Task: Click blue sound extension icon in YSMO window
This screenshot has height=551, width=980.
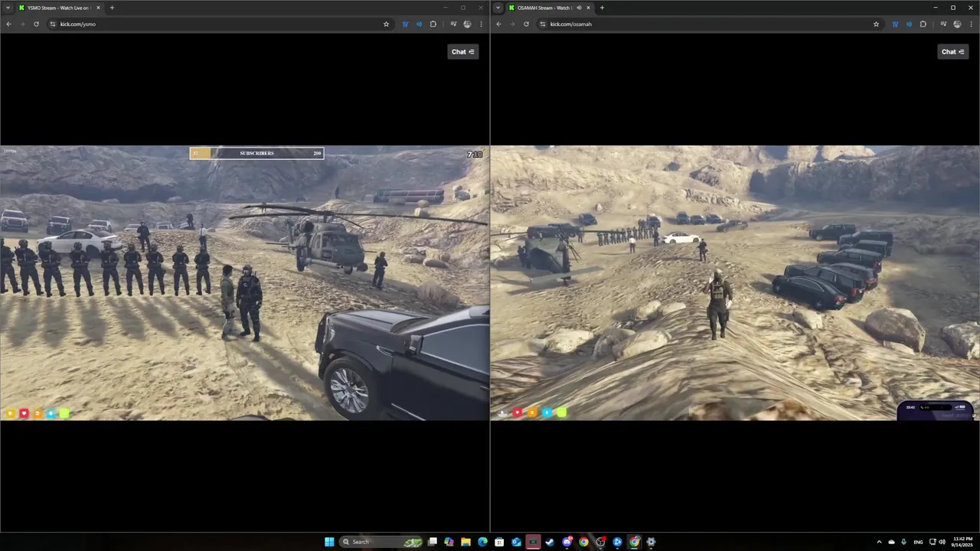Action: tap(419, 24)
